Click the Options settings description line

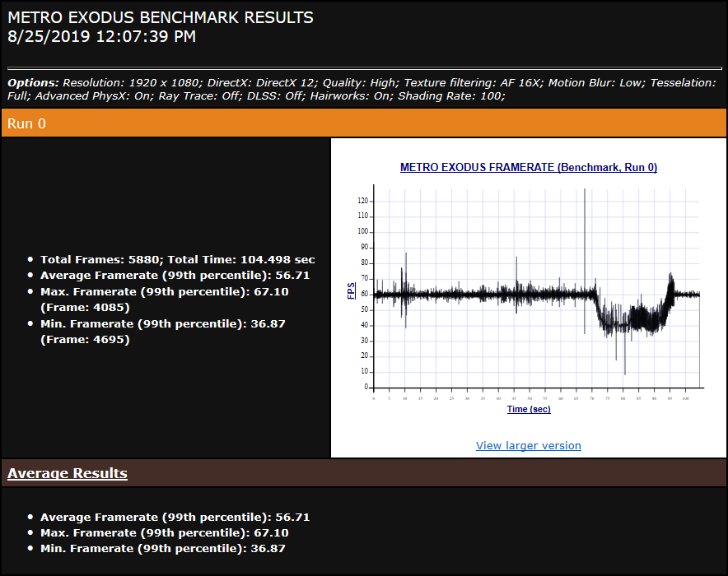point(362,89)
